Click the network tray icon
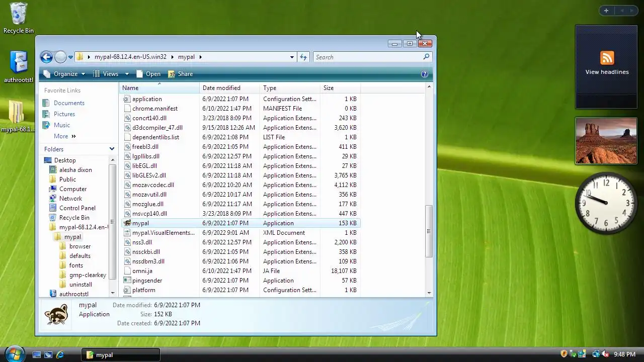The width and height of the screenshot is (644, 362). 596,354
